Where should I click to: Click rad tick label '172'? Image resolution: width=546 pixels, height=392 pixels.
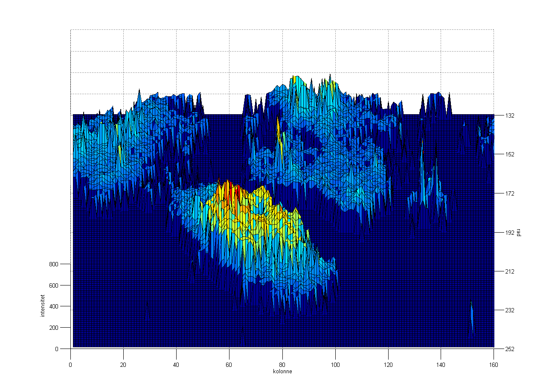pyautogui.click(x=510, y=193)
